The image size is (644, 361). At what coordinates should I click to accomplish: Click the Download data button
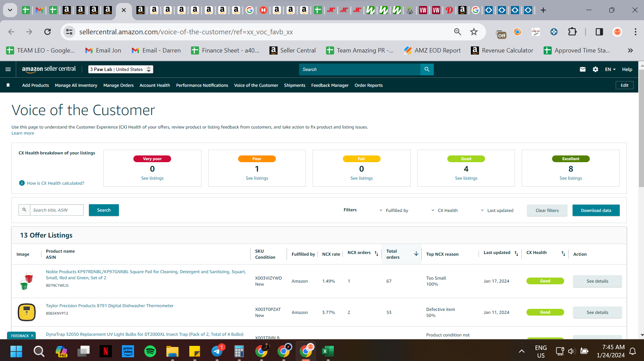point(596,210)
